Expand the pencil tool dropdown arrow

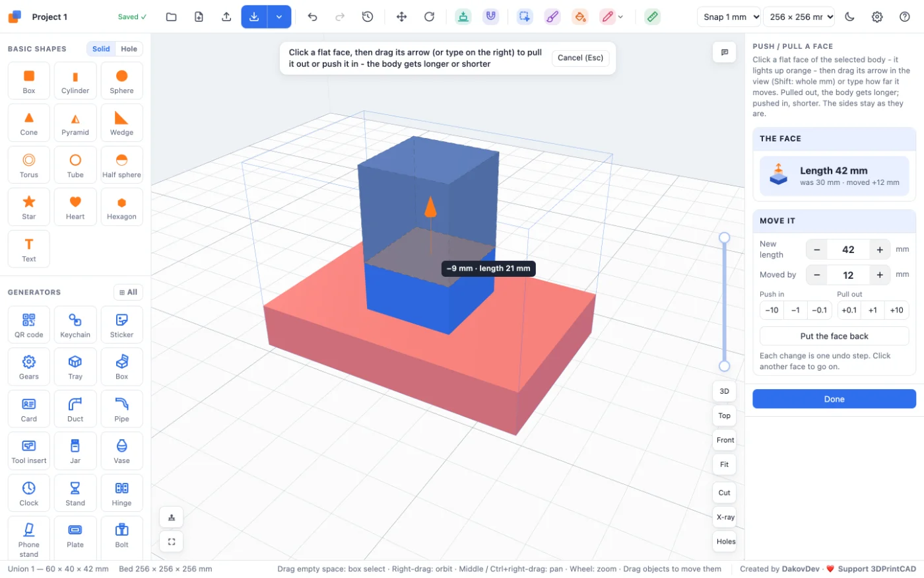click(620, 17)
